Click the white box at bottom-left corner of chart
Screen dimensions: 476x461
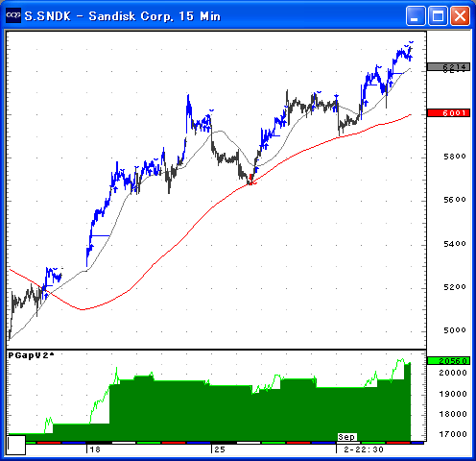16,445
